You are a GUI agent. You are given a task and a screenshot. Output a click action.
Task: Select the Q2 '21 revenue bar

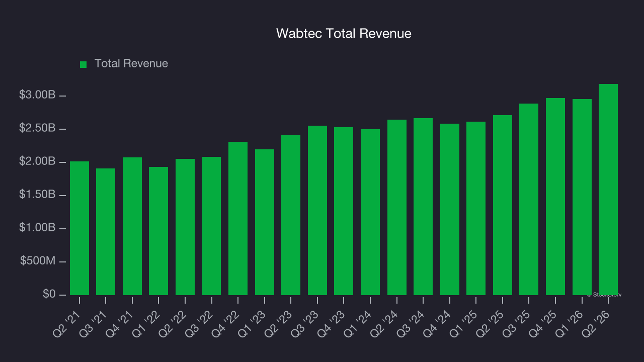point(79,228)
